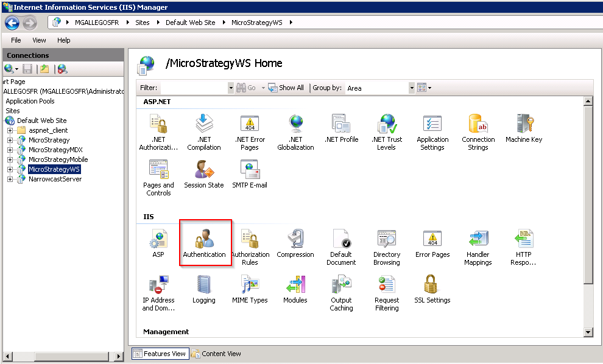603x364 pixels.
Task: Toggle the Show All filter option
Action: coord(286,87)
